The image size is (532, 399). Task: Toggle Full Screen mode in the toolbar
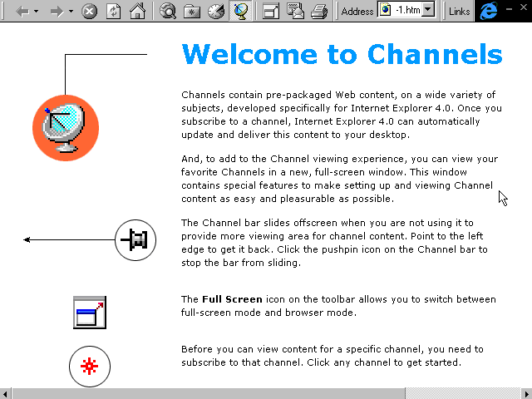tap(271, 11)
